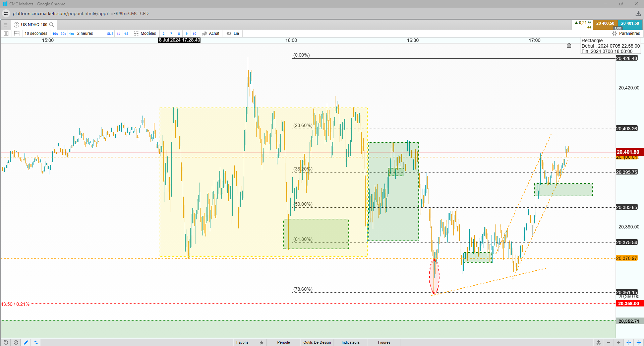Open the Indicateurs menu
Image resolution: width=644 pixels, height=346 pixels.
[351, 342]
